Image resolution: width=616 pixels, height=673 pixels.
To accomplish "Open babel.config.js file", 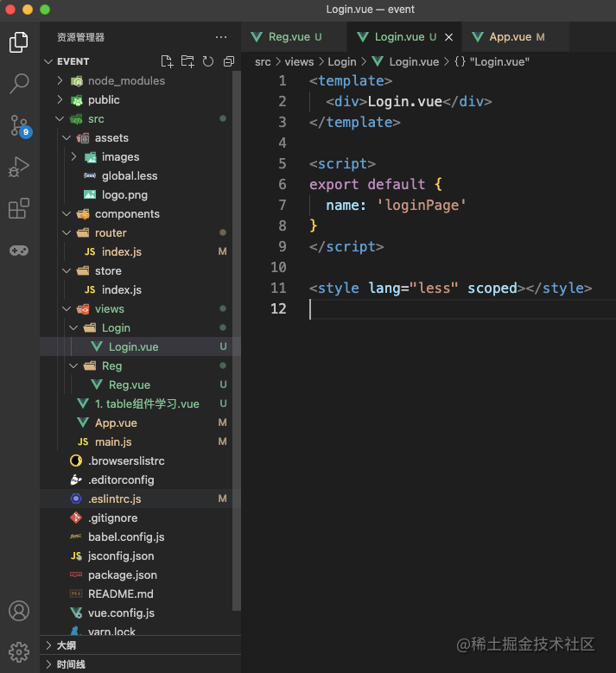I will pyautogui.click(x=140, y=536).
